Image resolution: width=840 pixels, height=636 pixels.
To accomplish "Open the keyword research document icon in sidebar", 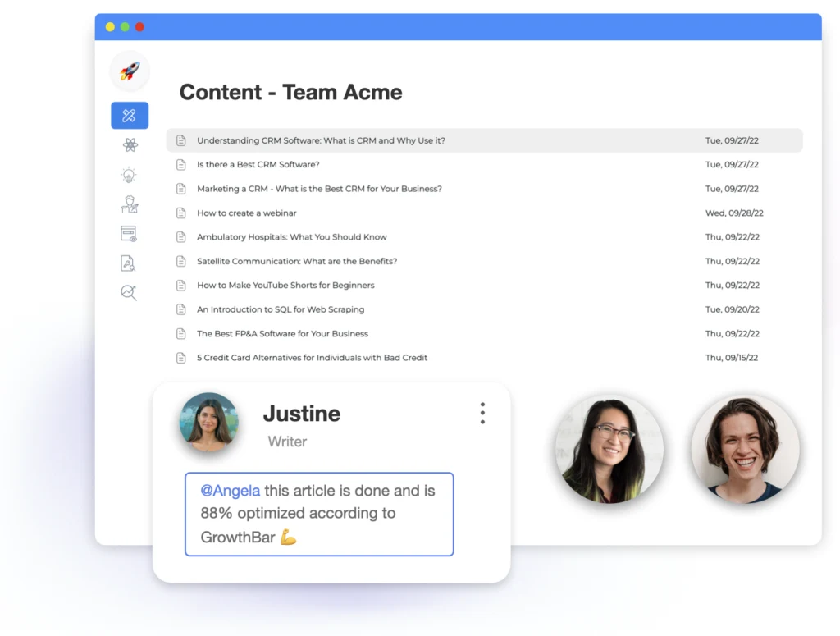I will click(129, 263).
